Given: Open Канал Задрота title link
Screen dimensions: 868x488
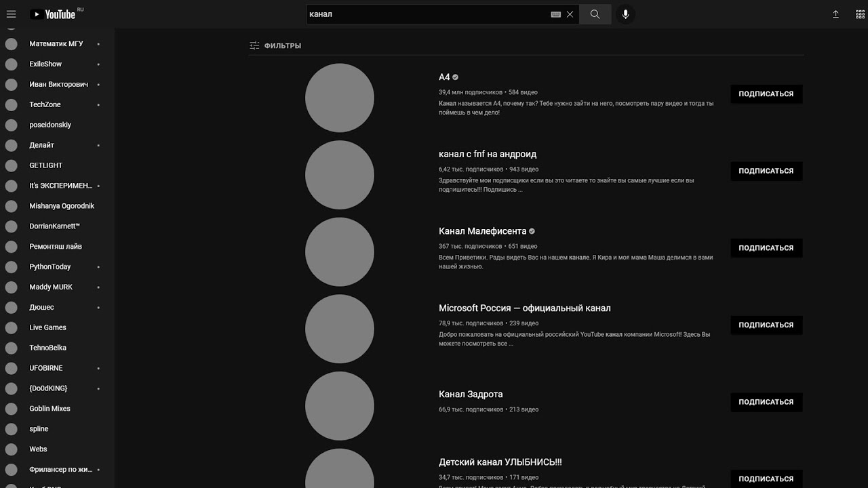Looking at the screenshot, I should click(471, 394).
